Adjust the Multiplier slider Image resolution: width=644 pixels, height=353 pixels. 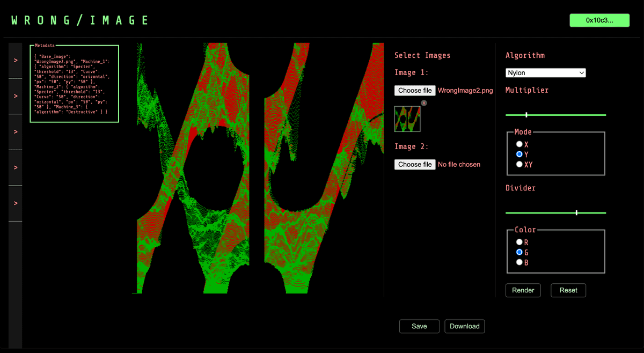555,115
